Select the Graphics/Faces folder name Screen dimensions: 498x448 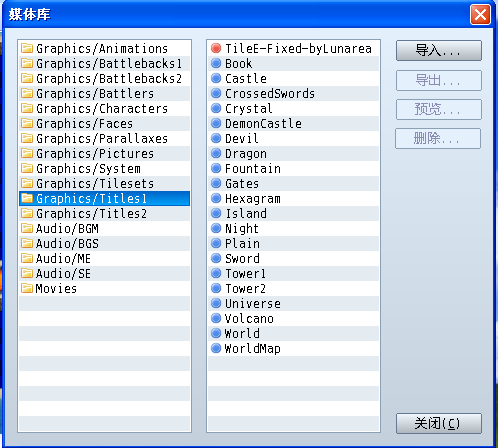pos(84,124)
